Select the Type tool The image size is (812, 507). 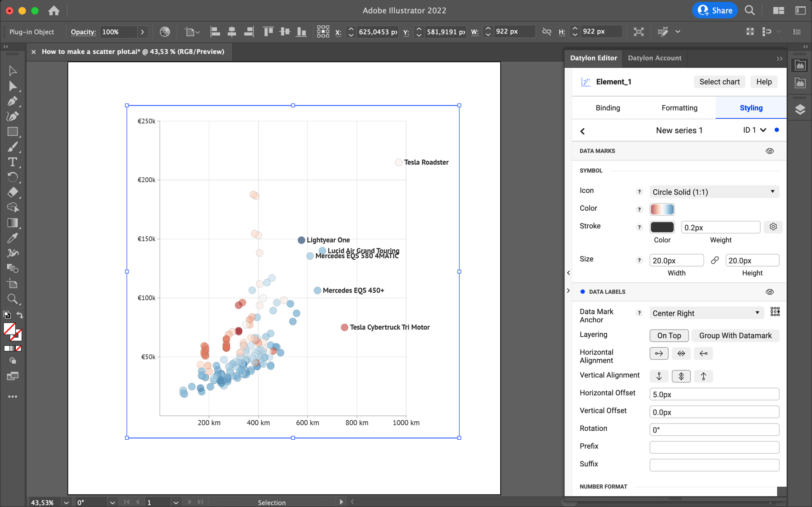click(x=13, y=162)
